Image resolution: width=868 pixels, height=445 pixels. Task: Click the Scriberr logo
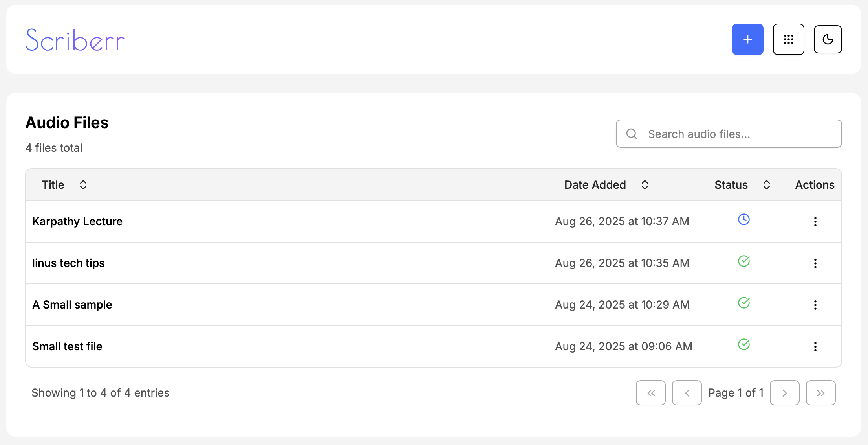[x=75, y=40]
